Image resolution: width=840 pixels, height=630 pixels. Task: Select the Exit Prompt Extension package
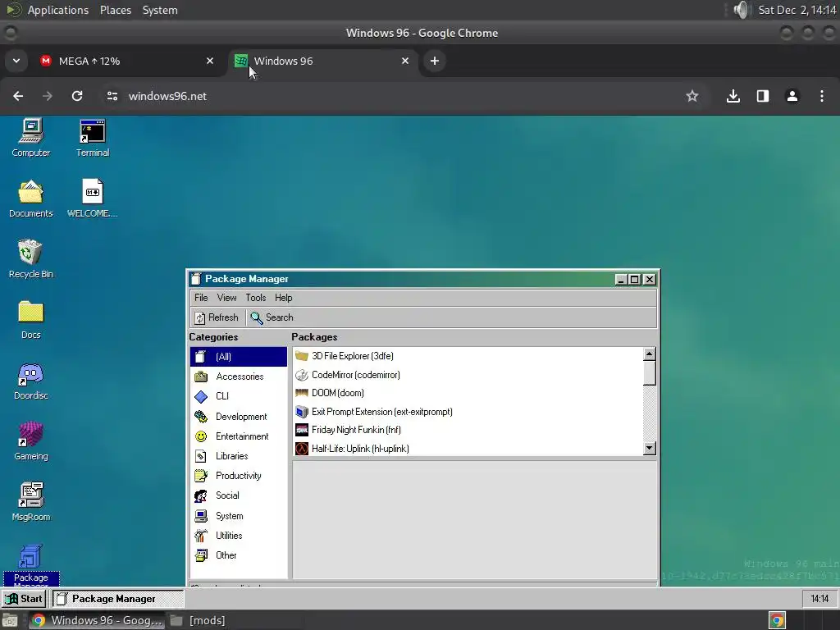click(x=468, y=412)
